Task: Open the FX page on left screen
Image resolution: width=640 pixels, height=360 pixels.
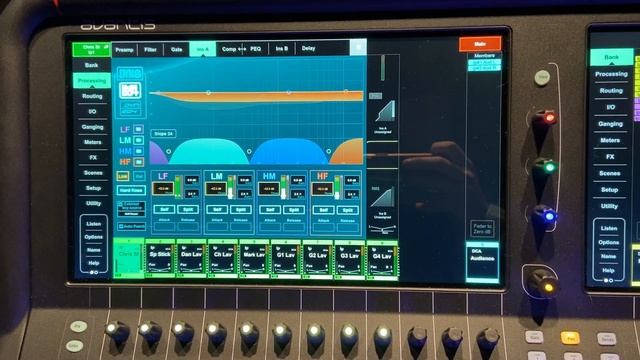Action: click(93, 157)
